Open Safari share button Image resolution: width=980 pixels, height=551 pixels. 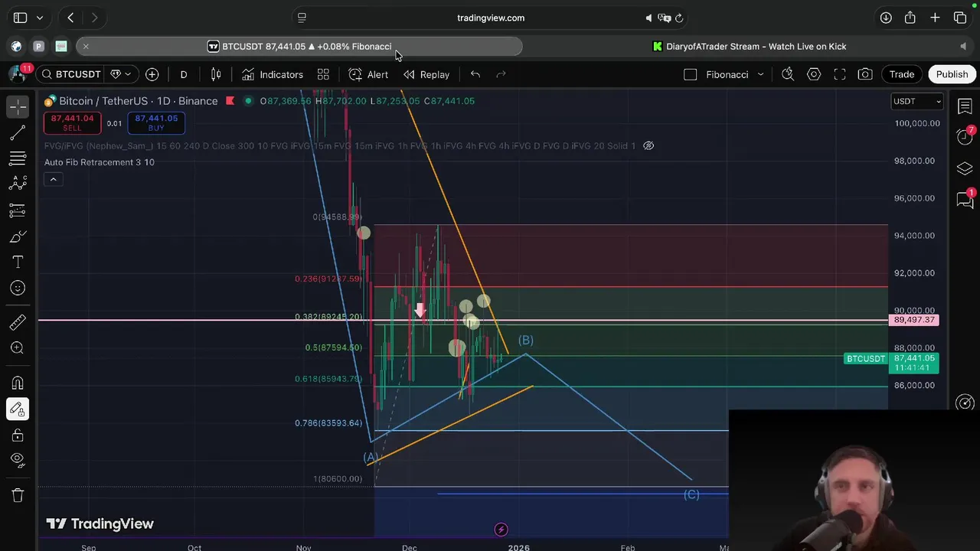[x=910, y=18]
